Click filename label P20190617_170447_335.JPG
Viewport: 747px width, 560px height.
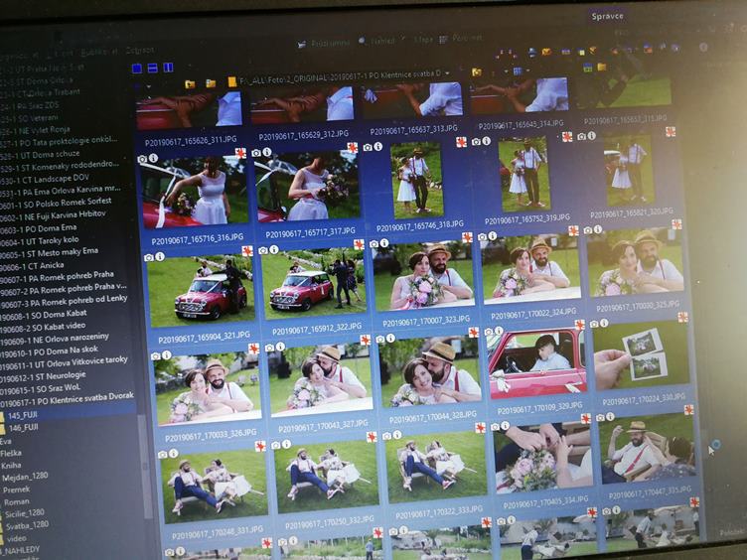[x=650, y=492]
